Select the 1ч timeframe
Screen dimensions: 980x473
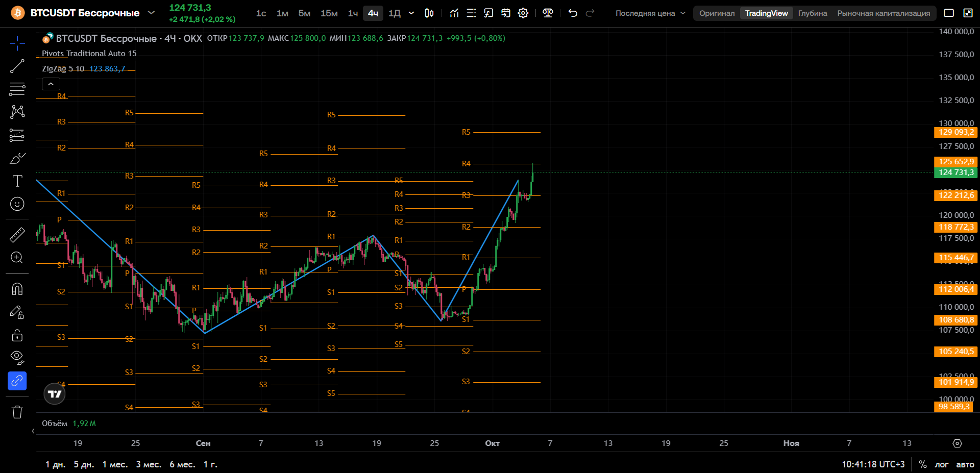pos(353,13)
